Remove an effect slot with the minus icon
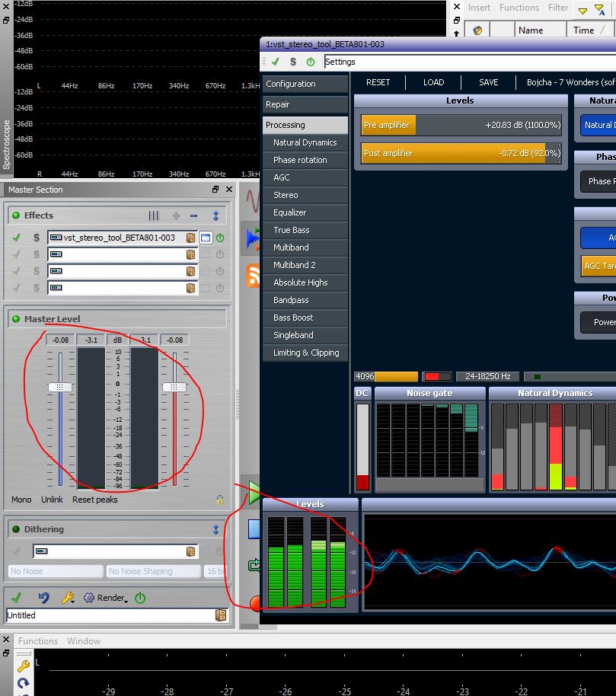The image size is (616, 696). click(193, 216)
